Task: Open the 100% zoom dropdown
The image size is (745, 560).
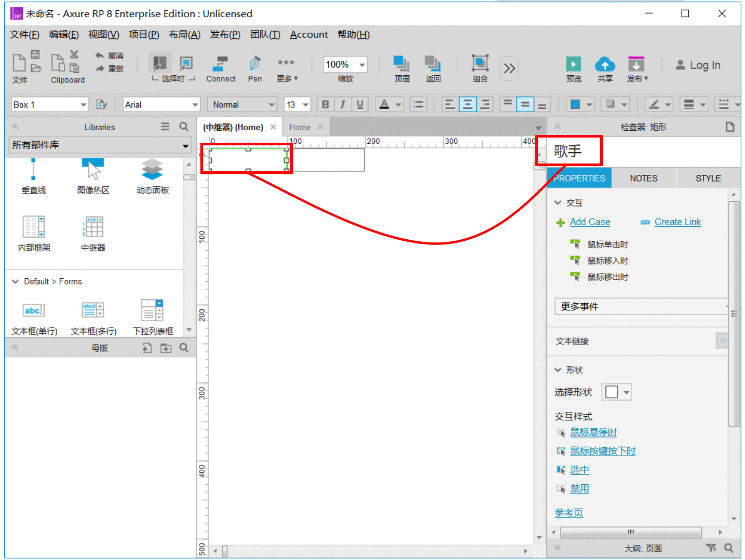Action: 345,64
